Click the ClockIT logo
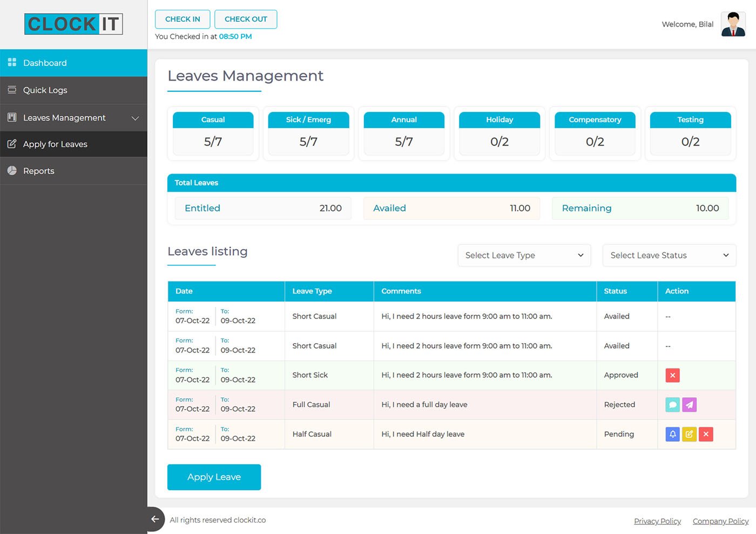756x534 pixels. point(73,24)
